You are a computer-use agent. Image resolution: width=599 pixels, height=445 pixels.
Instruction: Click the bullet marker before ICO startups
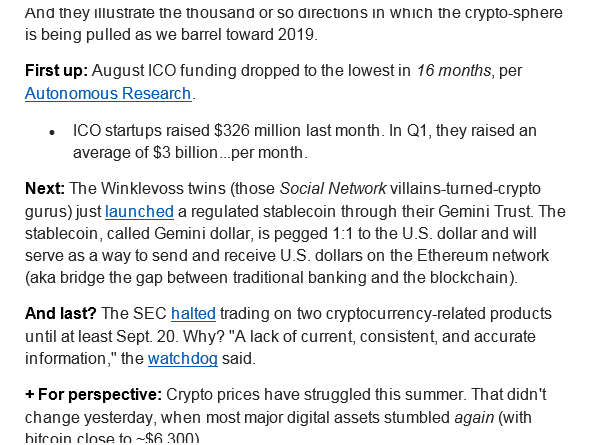[52, 133]
